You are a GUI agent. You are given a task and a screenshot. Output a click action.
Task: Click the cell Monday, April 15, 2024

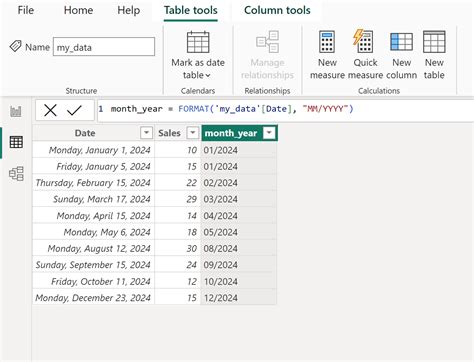pyautogui.click(x=94, y=216)
